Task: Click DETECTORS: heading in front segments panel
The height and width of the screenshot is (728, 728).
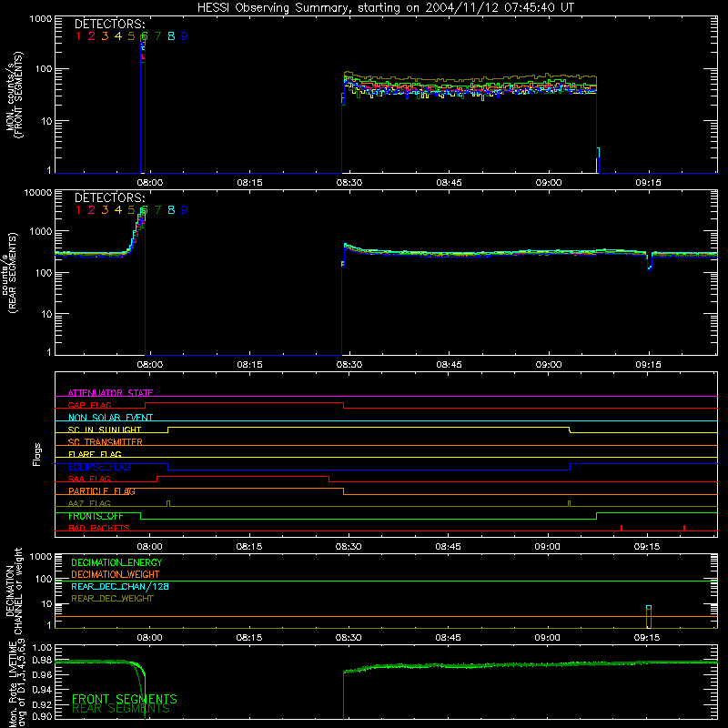Action: coord(110,24)
